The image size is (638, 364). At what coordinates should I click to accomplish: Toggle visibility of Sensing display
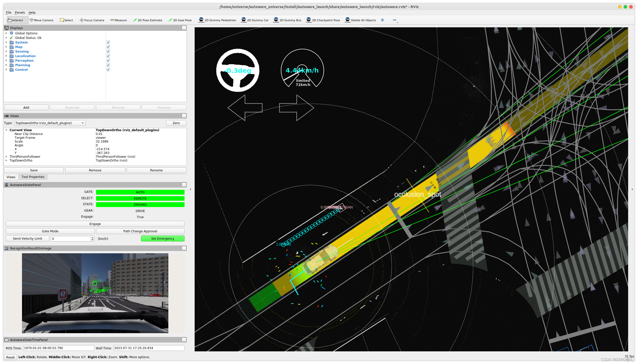tap(108, 51)
